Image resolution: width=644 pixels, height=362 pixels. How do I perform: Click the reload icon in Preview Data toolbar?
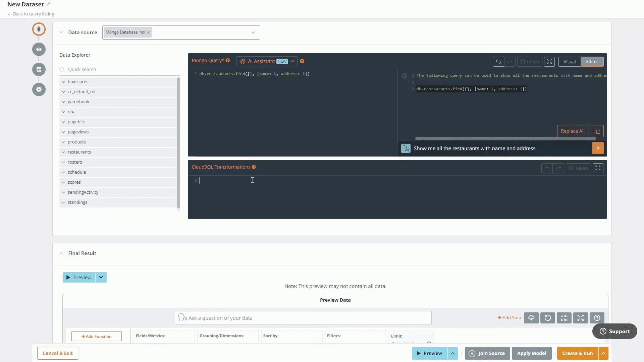[x=547, y=318]
